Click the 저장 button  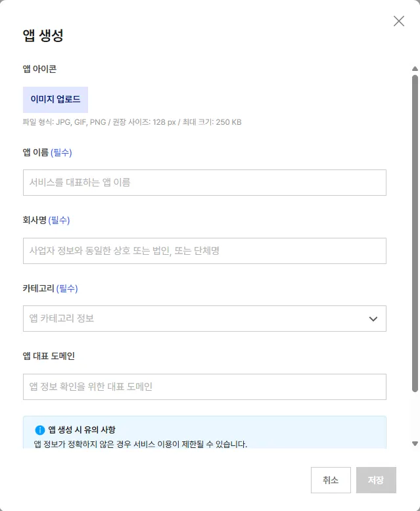coord(376,480)
